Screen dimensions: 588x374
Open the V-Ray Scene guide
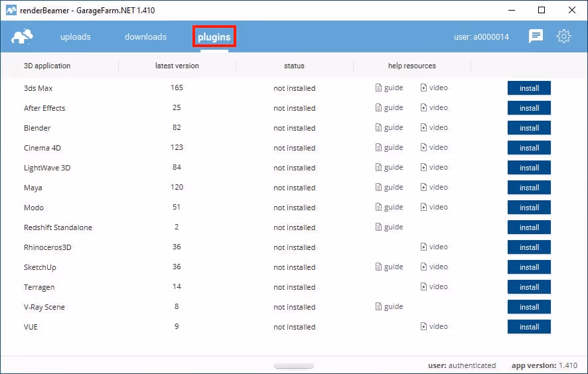(390, 306)
